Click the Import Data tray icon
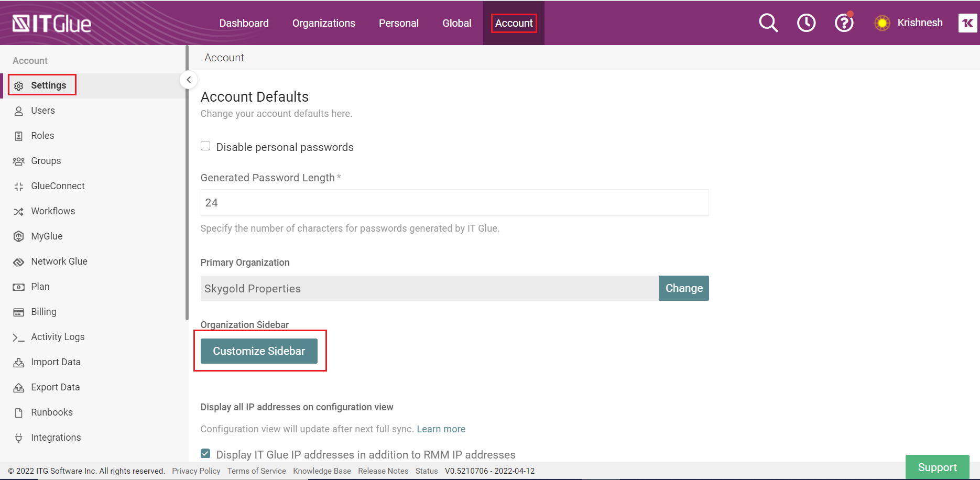Screen dimensions: 980x480 coord(19,363)
